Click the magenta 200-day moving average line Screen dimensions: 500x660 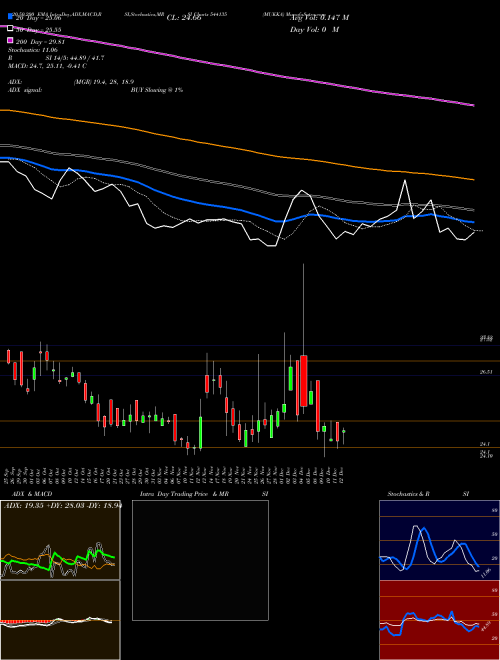pos(236,67)
